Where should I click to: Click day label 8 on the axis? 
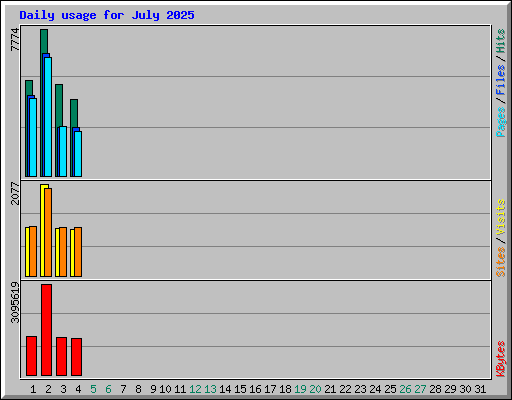138,389
